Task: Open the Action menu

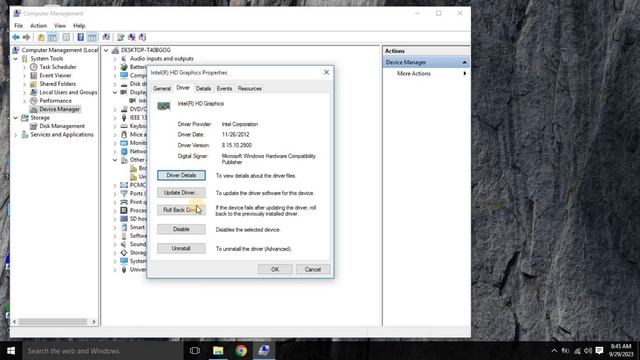Action: click(x=38, y=26)
